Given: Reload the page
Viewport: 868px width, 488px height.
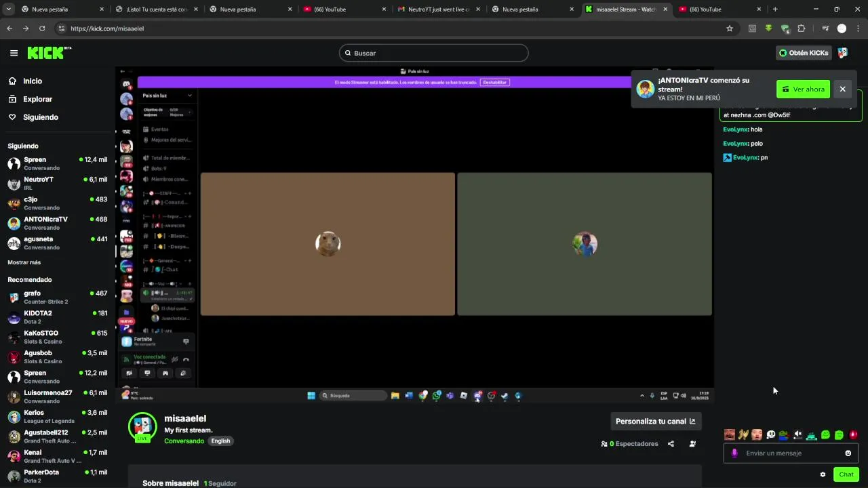Looking at the screenshot, I should coord(42,28).
